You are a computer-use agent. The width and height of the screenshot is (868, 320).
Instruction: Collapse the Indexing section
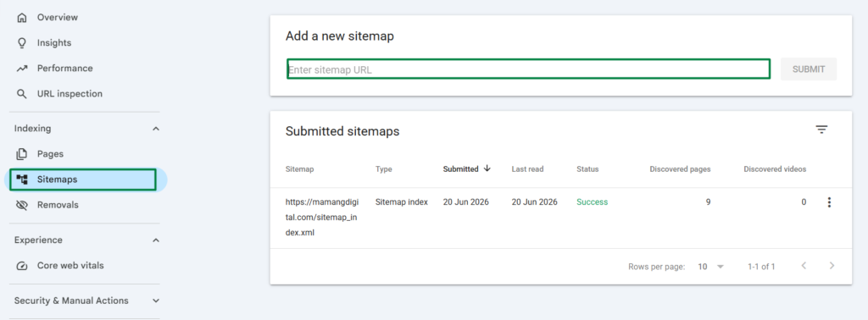pyautogui.click(x=156, y=129)
